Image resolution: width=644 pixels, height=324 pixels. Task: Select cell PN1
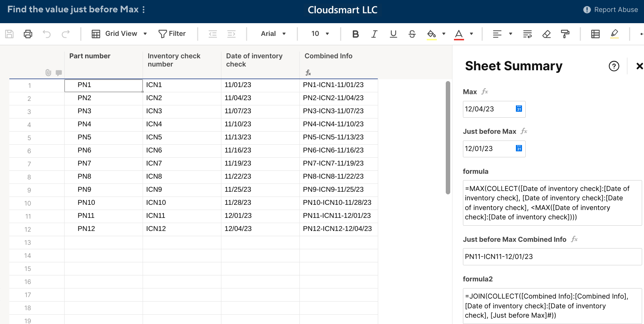tap(103, 85)
